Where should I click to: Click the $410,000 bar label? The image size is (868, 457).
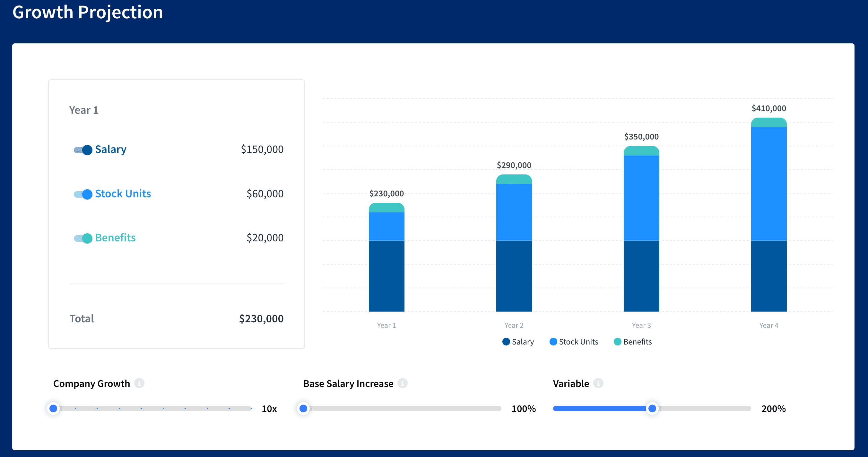pos(768,108)
